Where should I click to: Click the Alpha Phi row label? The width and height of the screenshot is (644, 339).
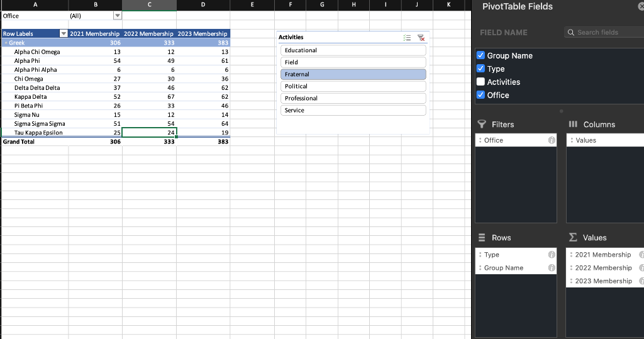pyautogui.click(x=27, y=61)
